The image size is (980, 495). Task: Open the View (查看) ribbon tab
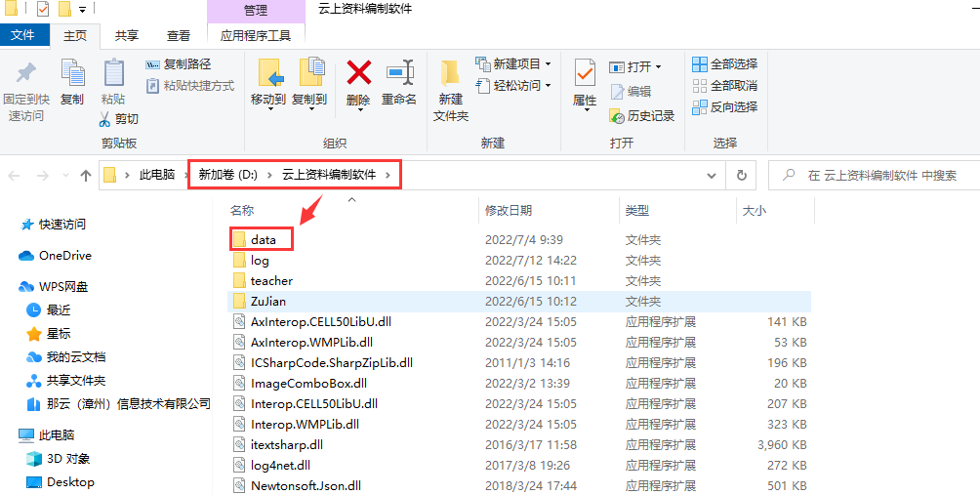point(179,35)
